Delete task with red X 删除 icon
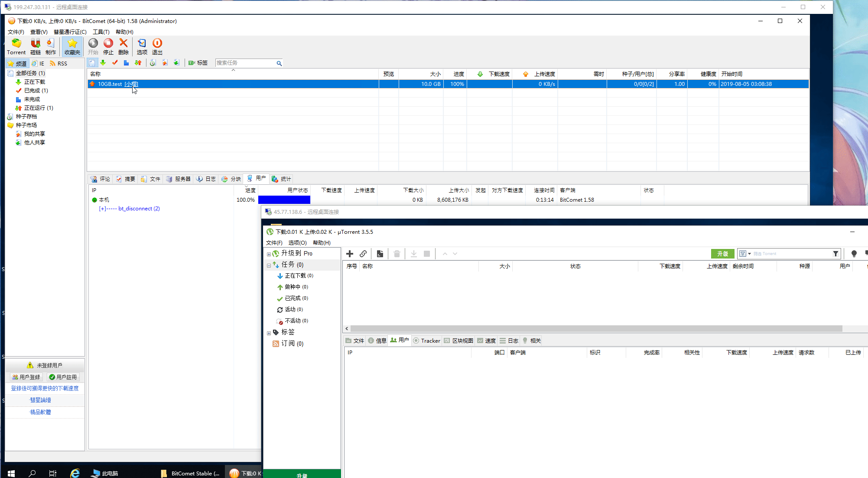Image resolution: width=868 pixels, height=478 pixels. pos(124,46)
